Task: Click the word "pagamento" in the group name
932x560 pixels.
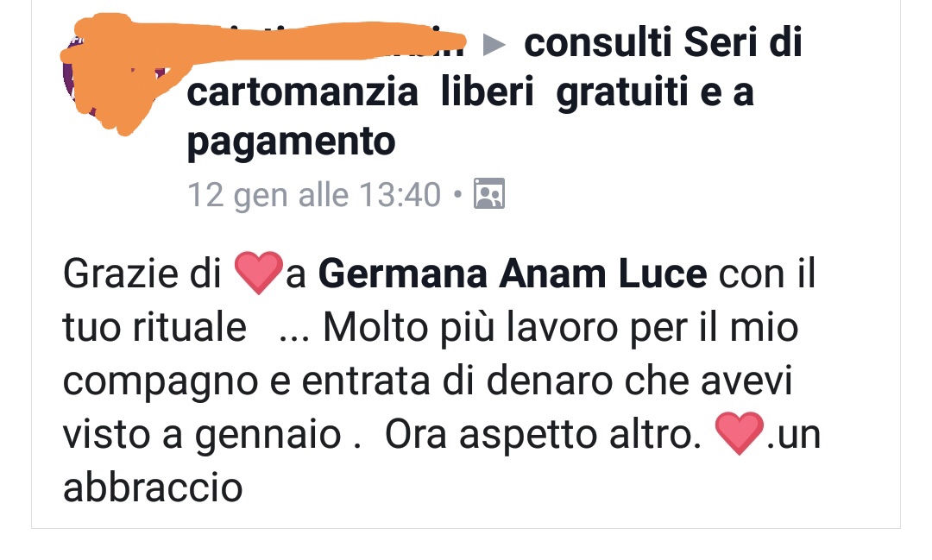Action: point(292,142)
